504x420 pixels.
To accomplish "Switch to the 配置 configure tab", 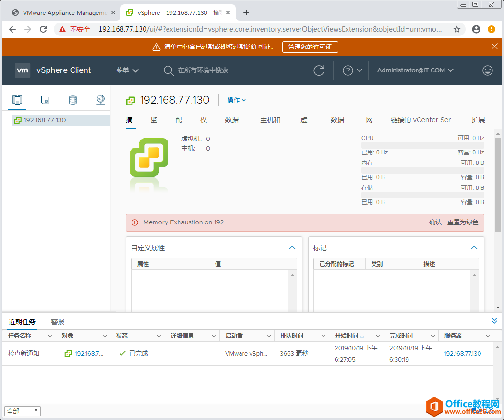I will (x=180, y=120).
